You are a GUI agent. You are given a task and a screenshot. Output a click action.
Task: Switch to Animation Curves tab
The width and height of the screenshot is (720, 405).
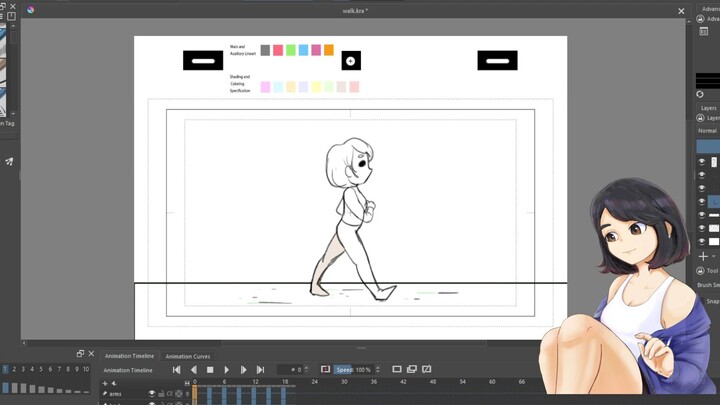point(187,356)
